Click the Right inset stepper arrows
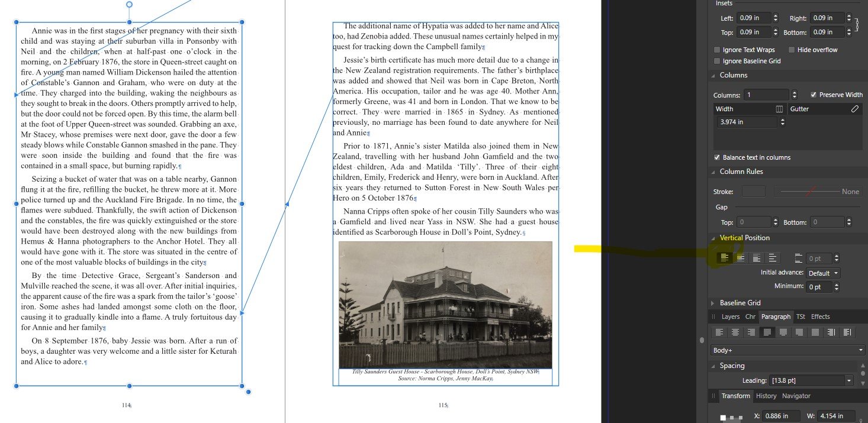 point(850,18)
